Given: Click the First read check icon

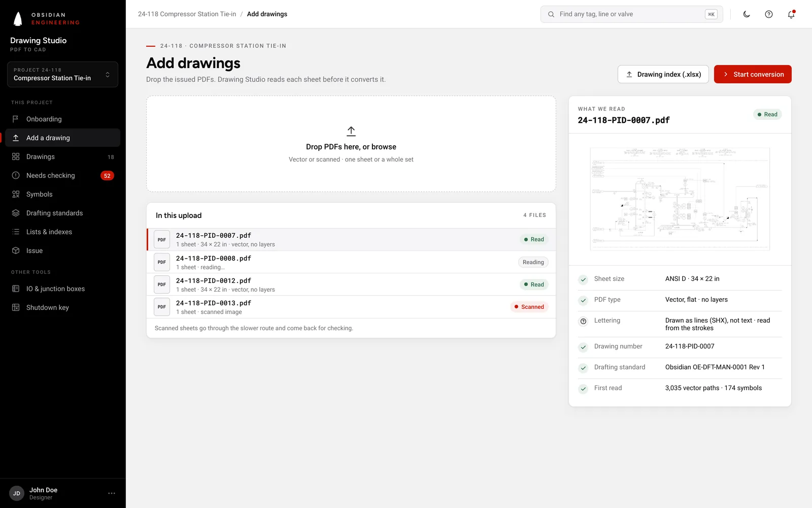Looking at the screenshot, I should pyautogui.click(x=584, y=389).
